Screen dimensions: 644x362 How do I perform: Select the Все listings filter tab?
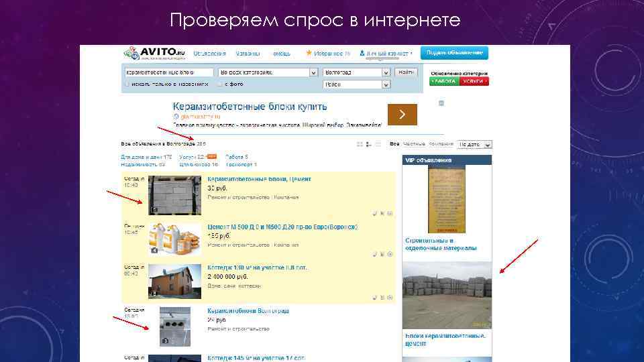pos(394,144)
